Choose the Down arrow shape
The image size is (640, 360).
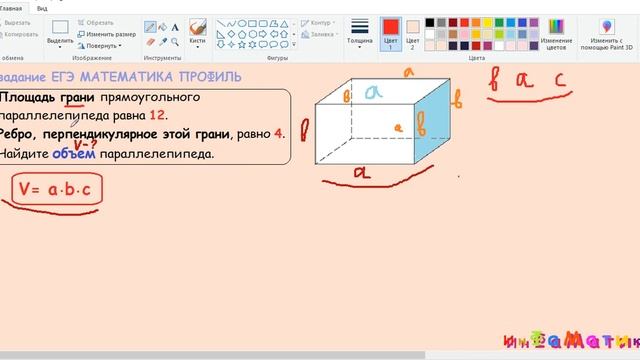pyautogui.click(x=221, y=44)
